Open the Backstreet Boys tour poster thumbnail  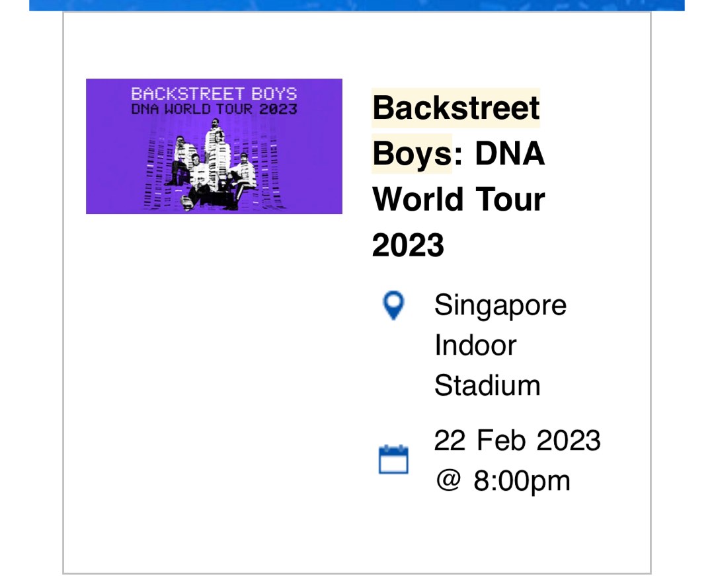click(x=214, y=146)
